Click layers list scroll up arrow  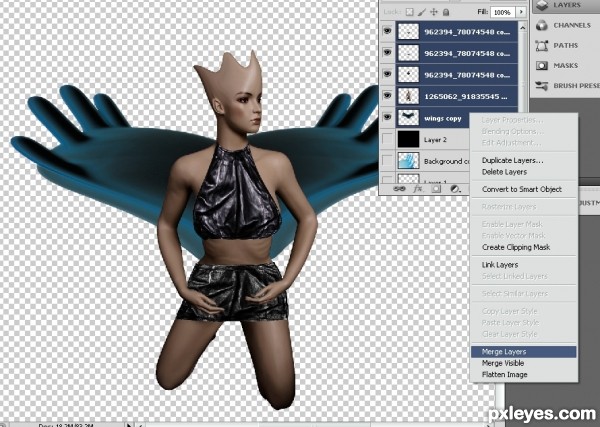point(522,27)
